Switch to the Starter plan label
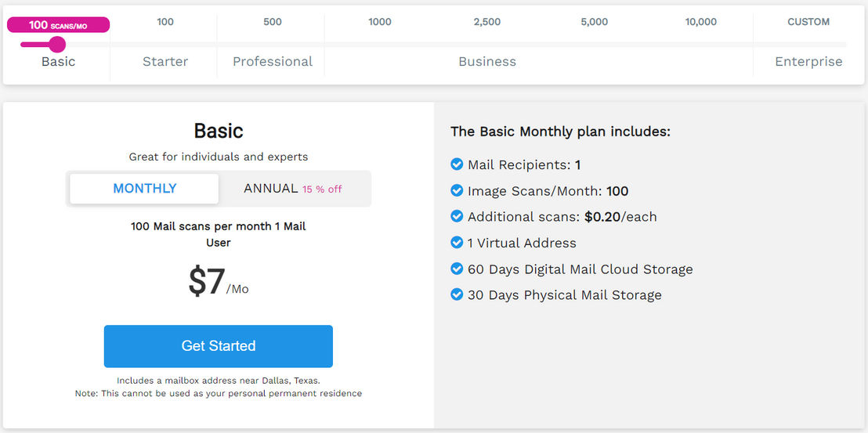868x433 pixels. pos(165,61)
